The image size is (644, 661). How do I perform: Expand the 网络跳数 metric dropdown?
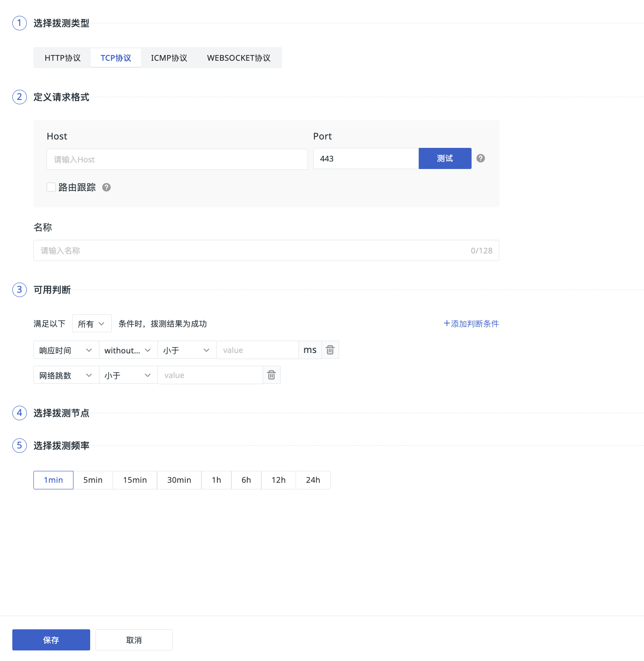(66, 375)
